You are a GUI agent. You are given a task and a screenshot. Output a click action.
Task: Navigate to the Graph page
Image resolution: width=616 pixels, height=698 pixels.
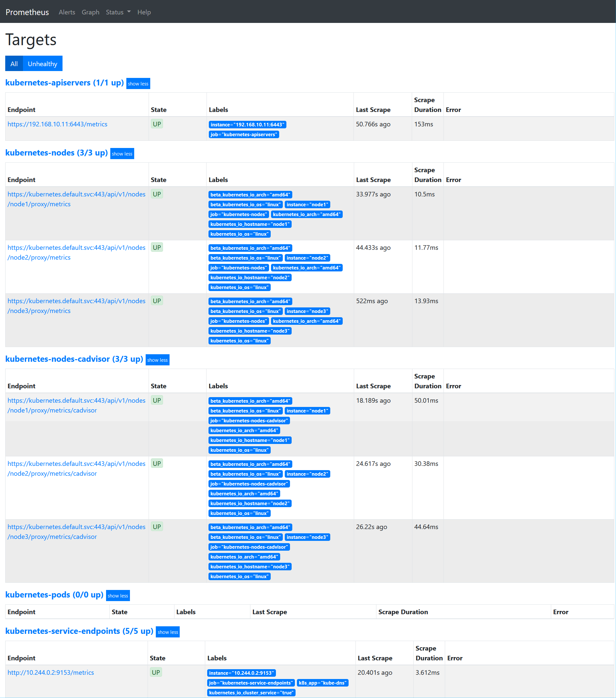[90, 12]
